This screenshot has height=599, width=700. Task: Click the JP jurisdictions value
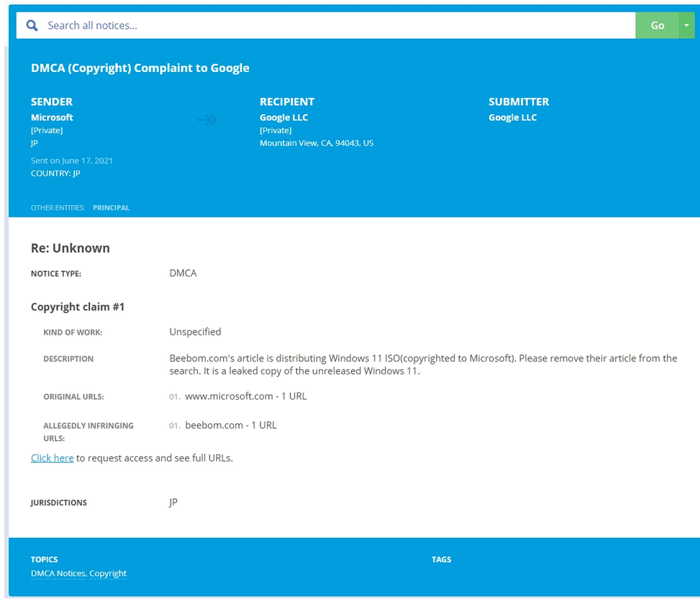tap(173, 502)
